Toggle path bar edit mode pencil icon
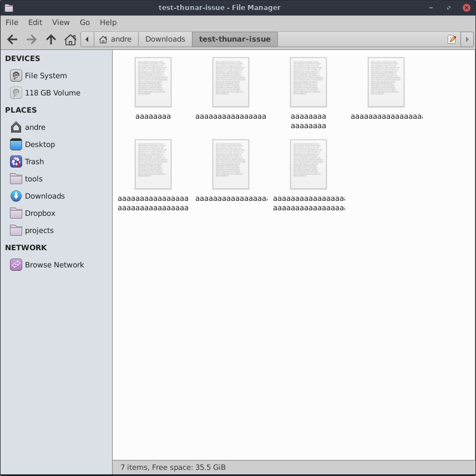 coord(452,39)
